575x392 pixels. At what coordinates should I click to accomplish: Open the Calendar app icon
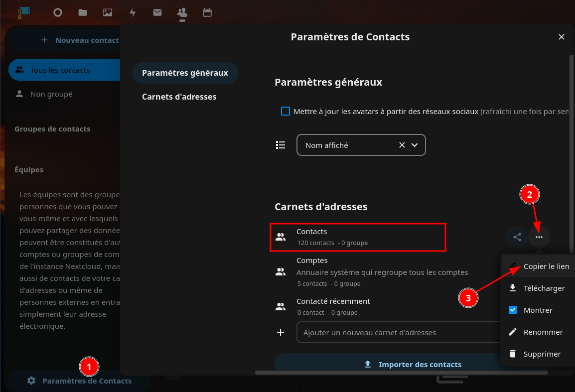(207, 12)
